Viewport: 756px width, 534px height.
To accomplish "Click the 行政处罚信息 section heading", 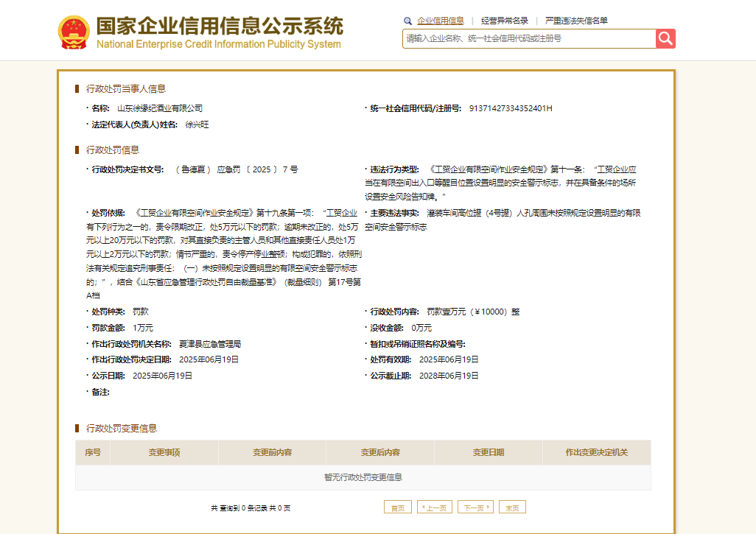I will point(112,150).
